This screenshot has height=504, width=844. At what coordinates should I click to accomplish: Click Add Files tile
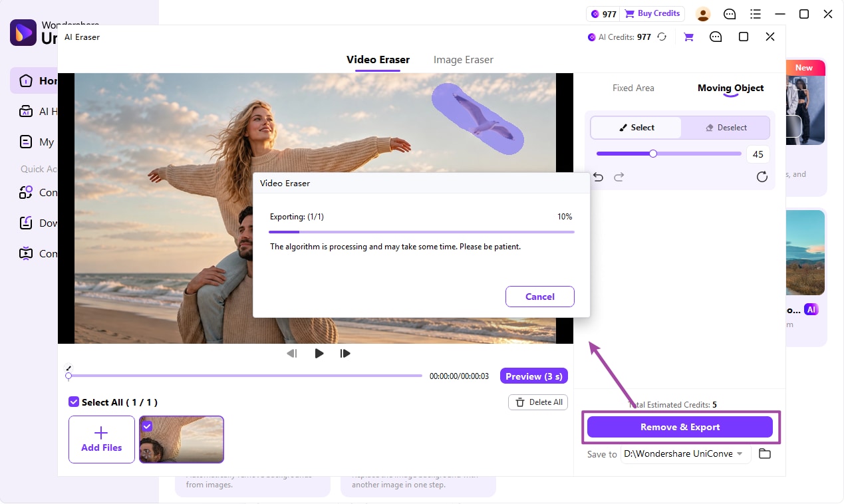point(102,440)
